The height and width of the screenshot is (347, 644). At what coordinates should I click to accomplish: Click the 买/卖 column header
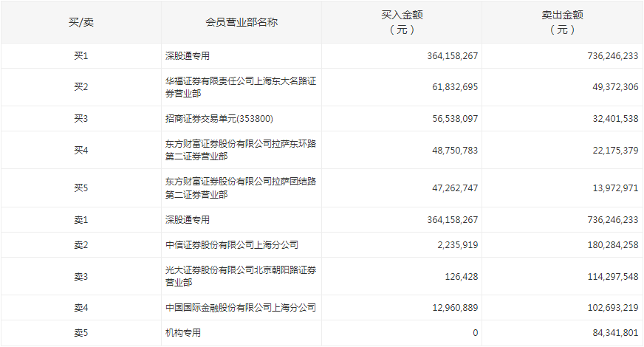(x=81, y=22)
